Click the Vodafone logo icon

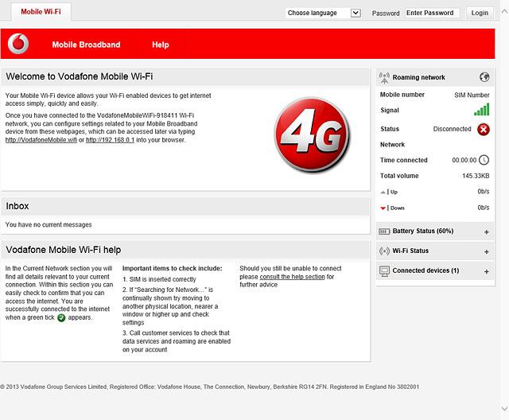pos(18,44)
